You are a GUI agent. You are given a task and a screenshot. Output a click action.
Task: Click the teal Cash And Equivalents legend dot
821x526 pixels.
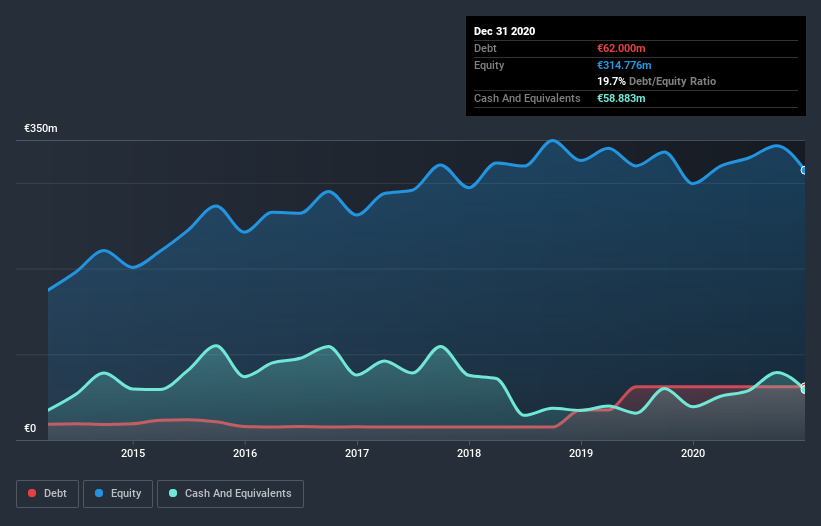pyautogui.click(x=173, y=493)
